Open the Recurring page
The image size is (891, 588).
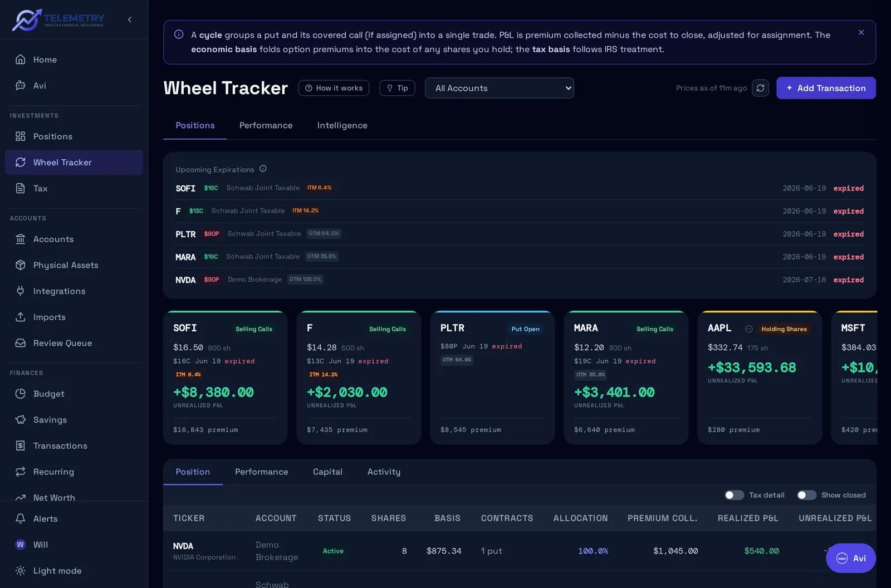[x=74, y=472]
